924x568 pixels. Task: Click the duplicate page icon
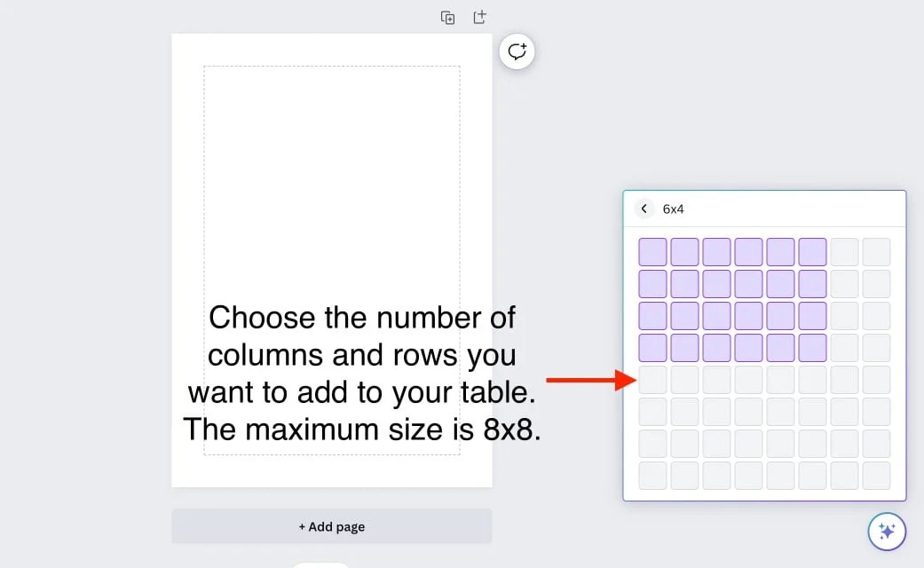[447, 17]
